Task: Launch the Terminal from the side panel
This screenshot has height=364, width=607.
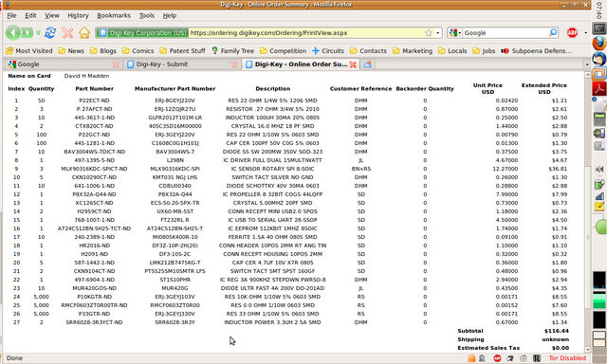Action: pyautogui.click(x=599, y=28)
